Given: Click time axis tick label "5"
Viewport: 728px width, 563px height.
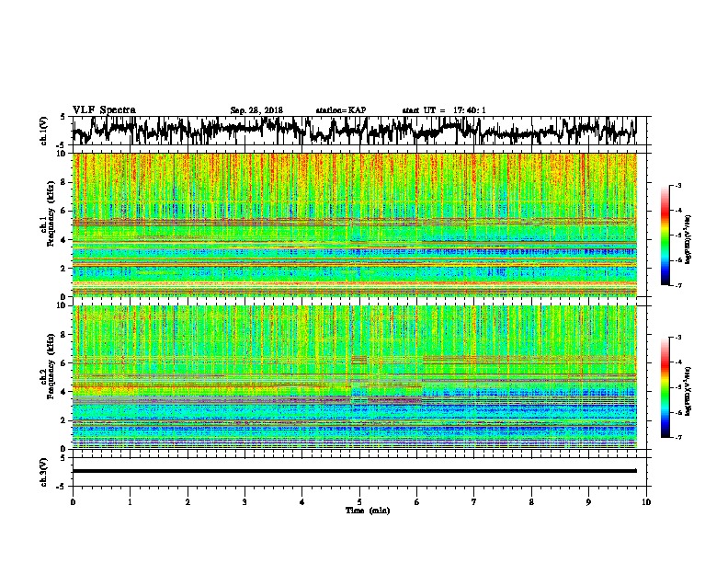Looking at the screenshot, I should [359, 502].
